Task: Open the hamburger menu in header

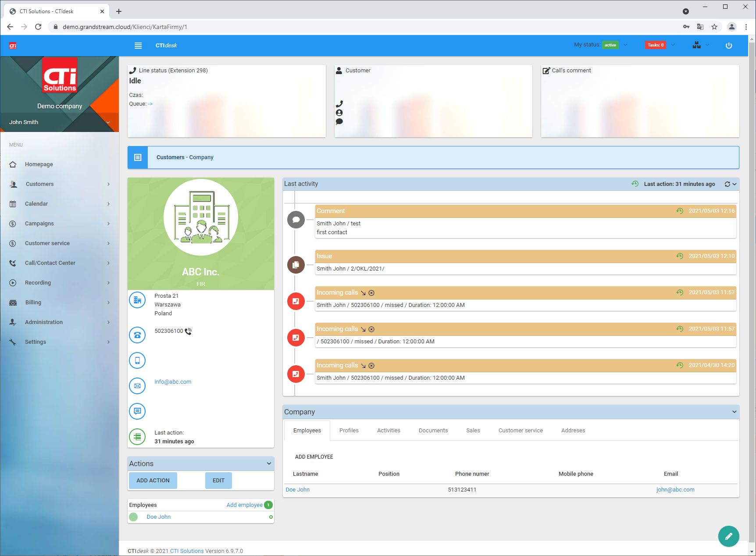Action: 138,46
